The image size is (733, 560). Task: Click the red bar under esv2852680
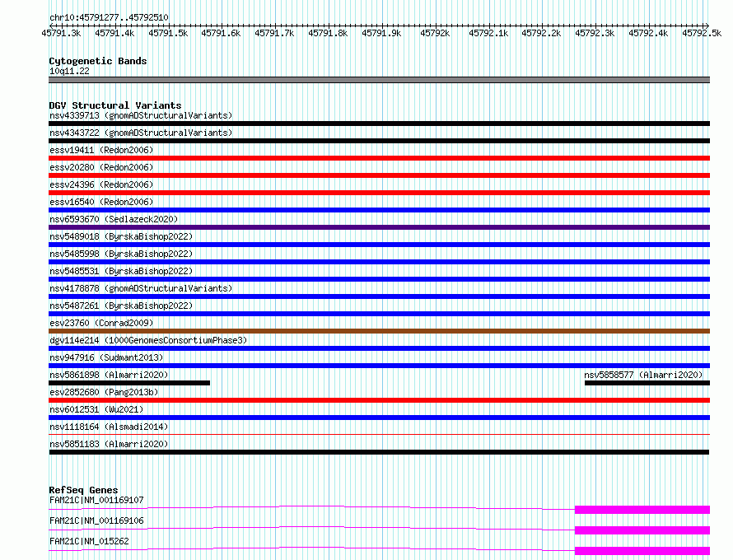pyautogui.click(x=379, y=400)
